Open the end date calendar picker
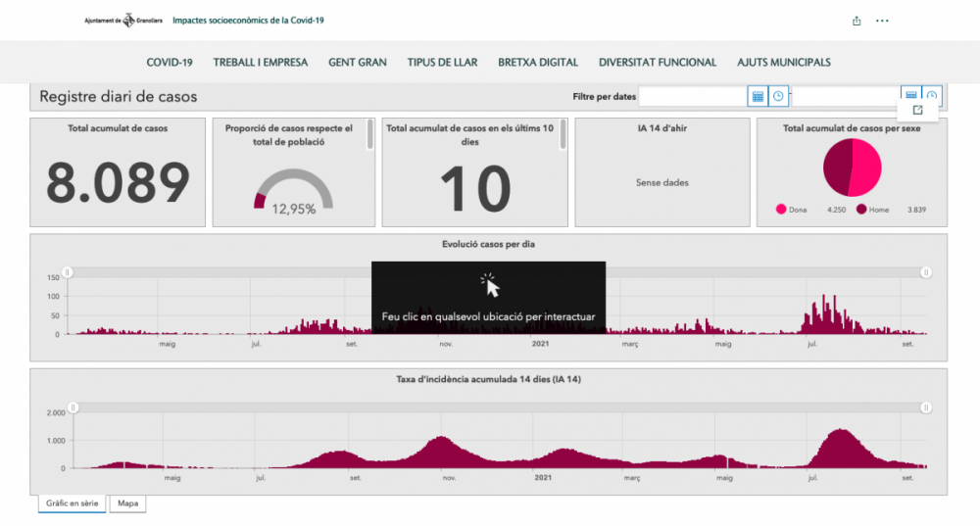The image size is (980, 526). [x=910, y=94]
